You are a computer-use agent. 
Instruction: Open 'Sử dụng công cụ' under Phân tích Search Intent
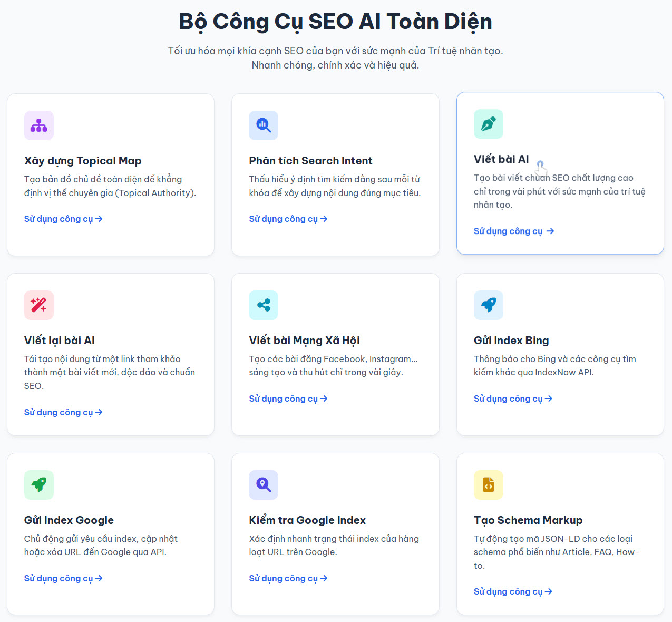288,219
